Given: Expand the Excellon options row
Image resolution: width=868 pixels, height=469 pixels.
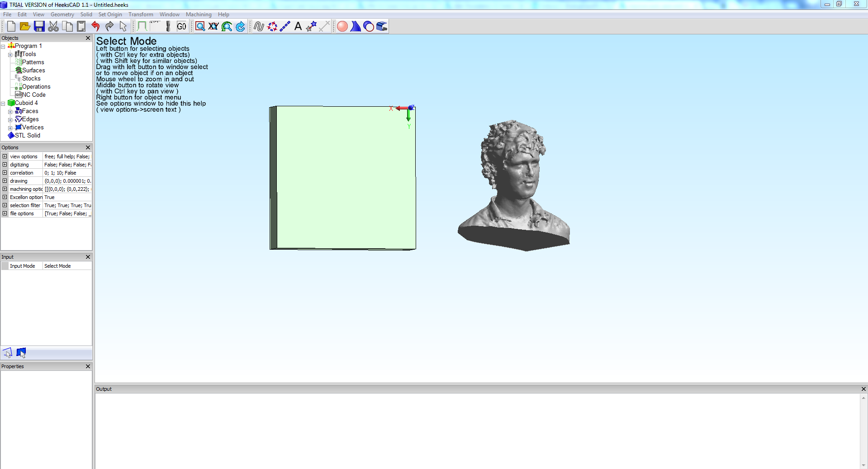Looking at the screenshot, I should point(5,197).
